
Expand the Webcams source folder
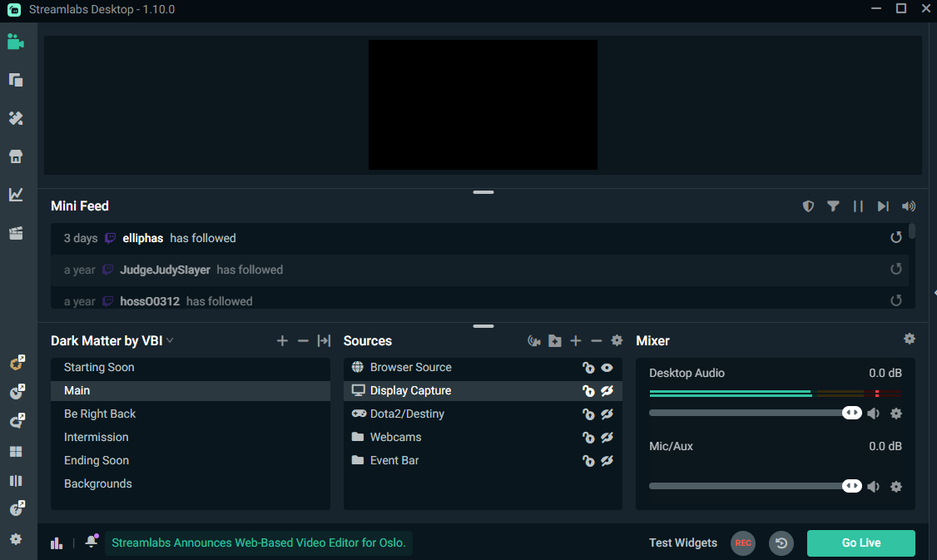[357, 437]
